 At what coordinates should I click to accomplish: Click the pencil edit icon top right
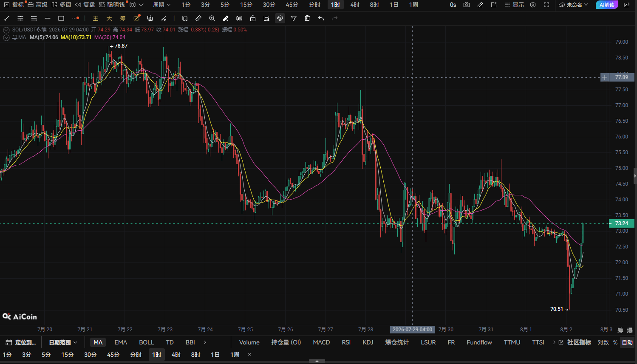(x=480, y=5)
